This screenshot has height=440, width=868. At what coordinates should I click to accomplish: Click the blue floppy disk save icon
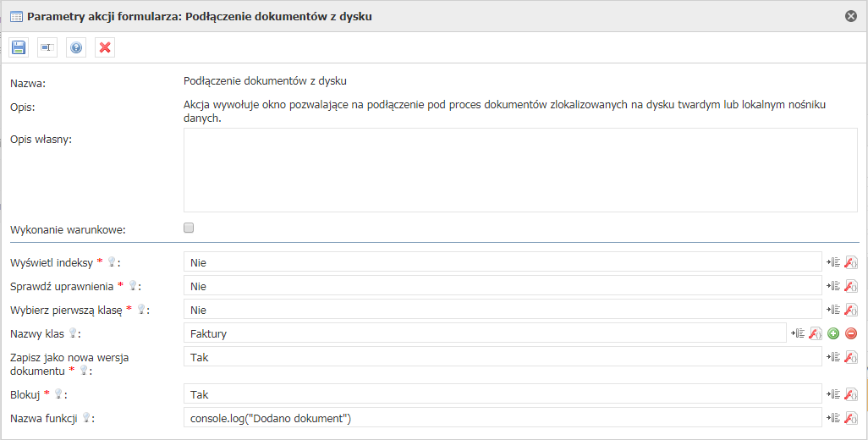19,47
